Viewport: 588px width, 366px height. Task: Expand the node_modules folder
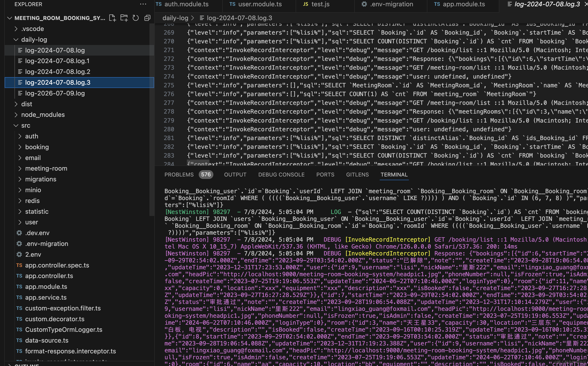pyautogui.click(x=43, y=115)
